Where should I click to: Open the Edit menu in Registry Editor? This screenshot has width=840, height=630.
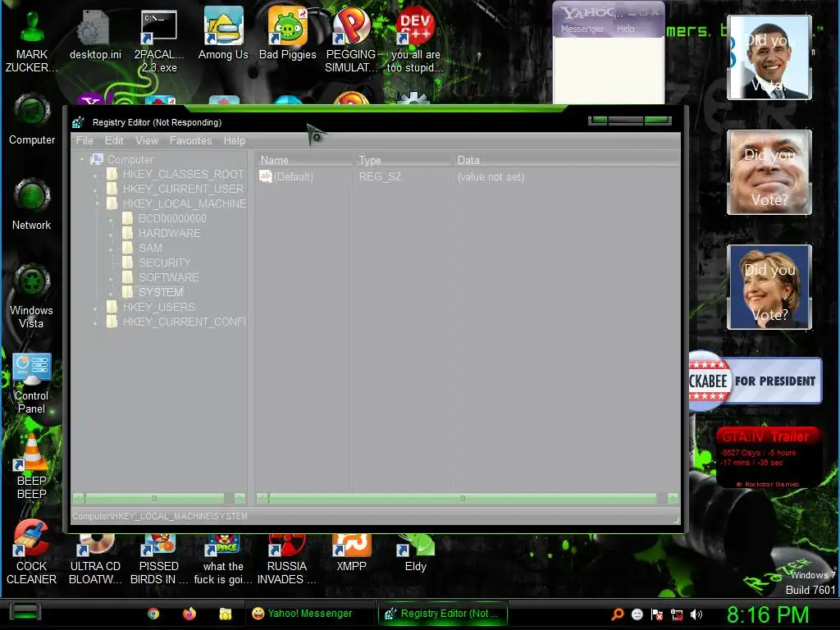[114, 140]
